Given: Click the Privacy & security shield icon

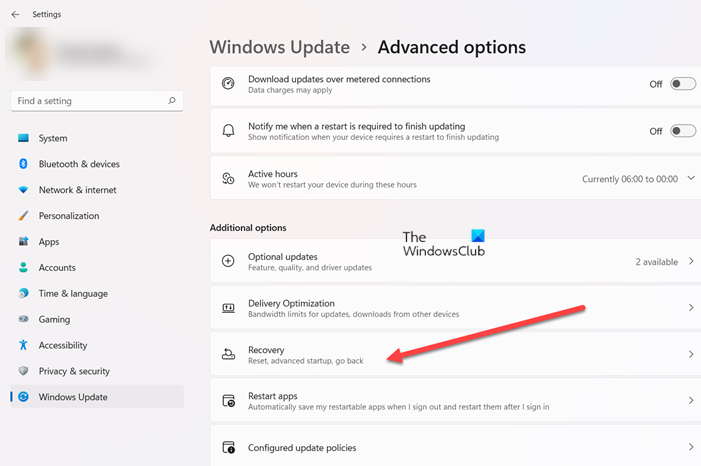Looking at the screenshot, I should [x=23, y=371].
